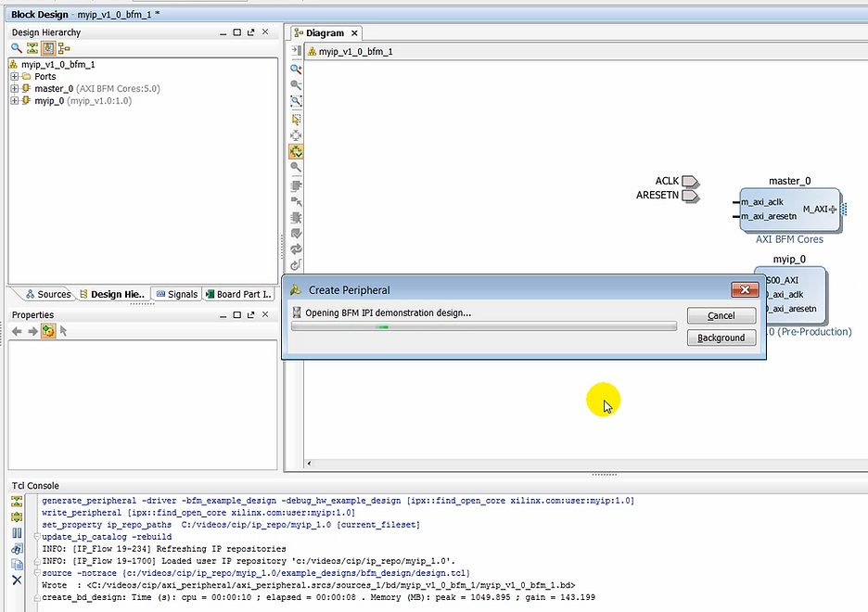The image size is (868, 612).
Task: Toggle highlighted auto-update icon in Properties toolbar
Action: (48, 331)
